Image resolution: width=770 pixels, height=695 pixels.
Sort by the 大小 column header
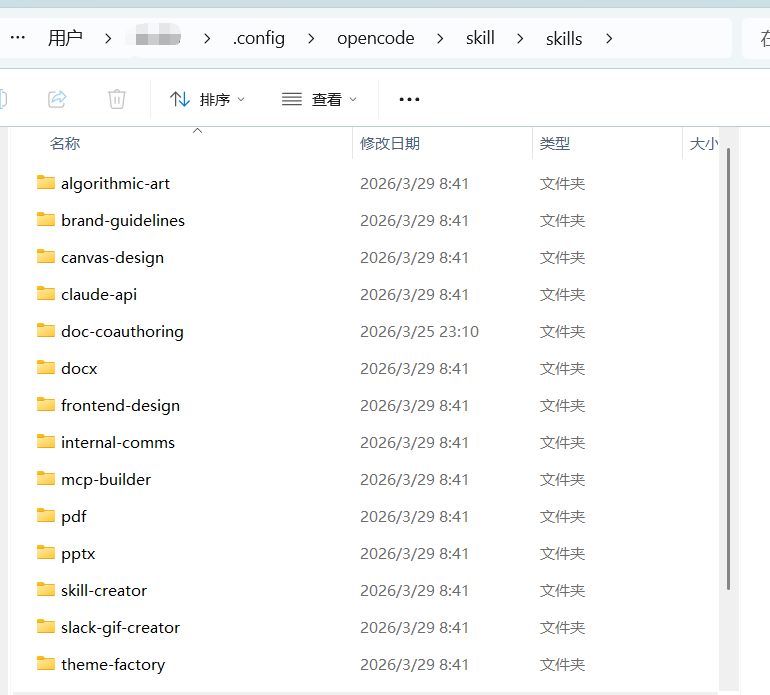point(703,143)
